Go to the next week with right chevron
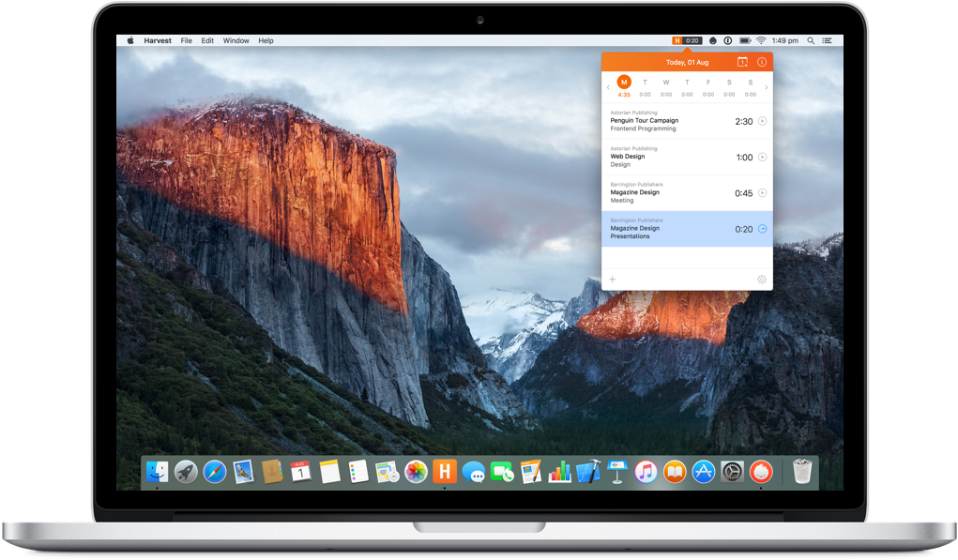 point(767,87)
